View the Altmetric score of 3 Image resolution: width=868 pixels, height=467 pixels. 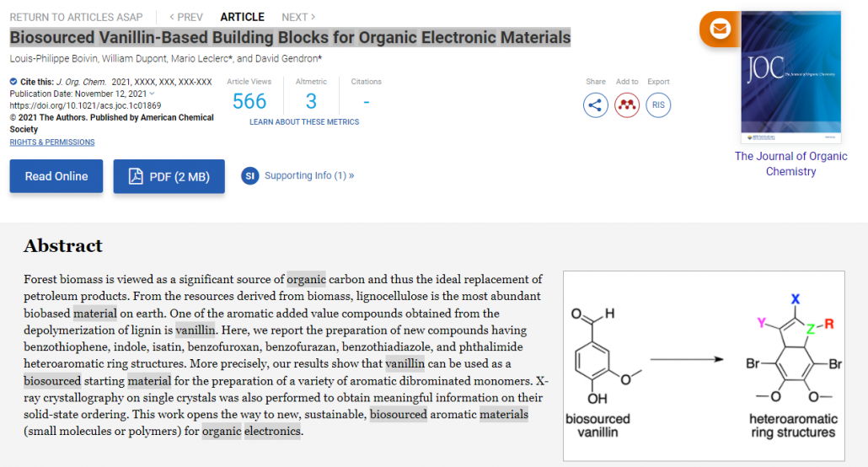[311, 101]
